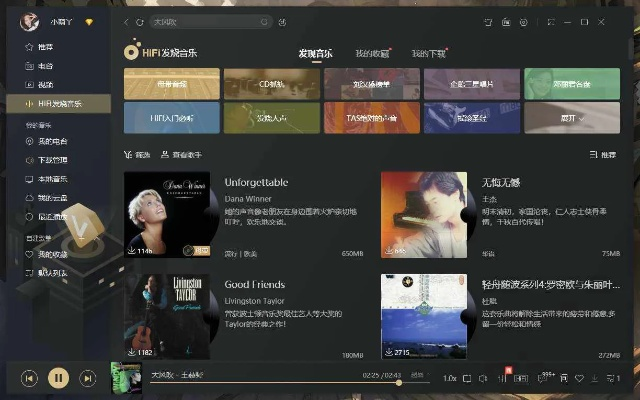Switch to the 我的收藏 tab
640x400 pixels.
[371, 53]
